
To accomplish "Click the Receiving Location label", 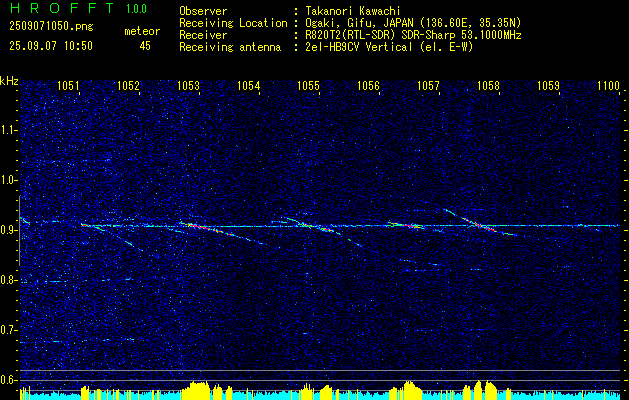I will point(233,23).
